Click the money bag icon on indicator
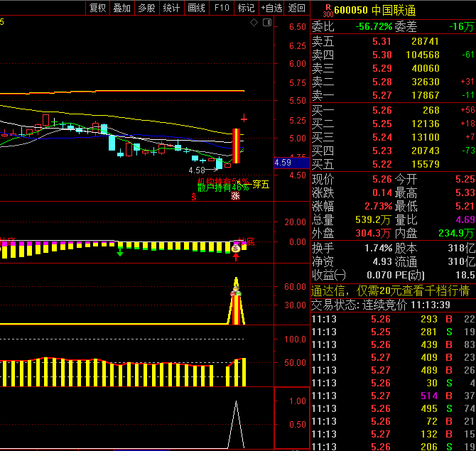Viewport: 476px width, 451px height. click(236, 249)
